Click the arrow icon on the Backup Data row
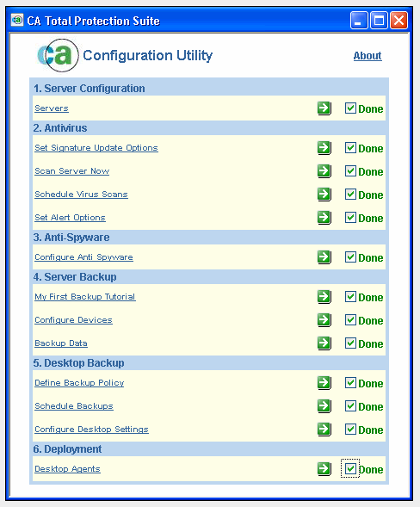420x507 pixels. pos(324,343)
